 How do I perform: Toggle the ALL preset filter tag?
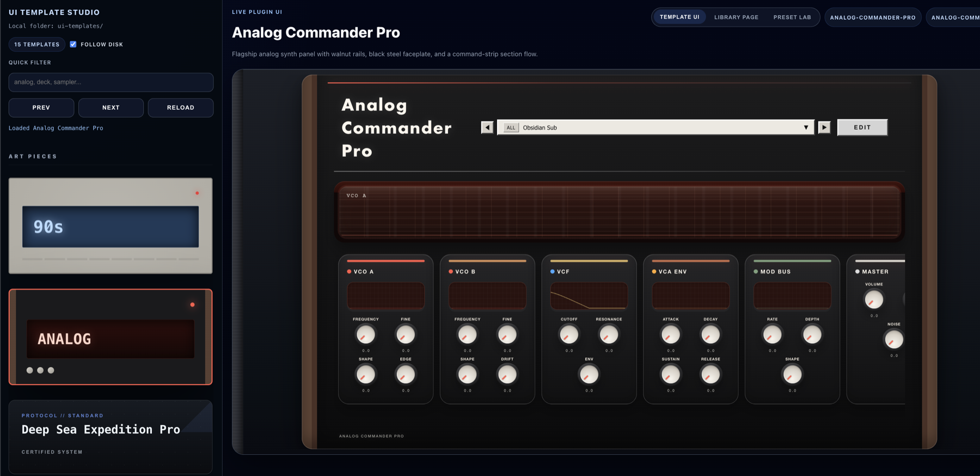coord(511,128)
